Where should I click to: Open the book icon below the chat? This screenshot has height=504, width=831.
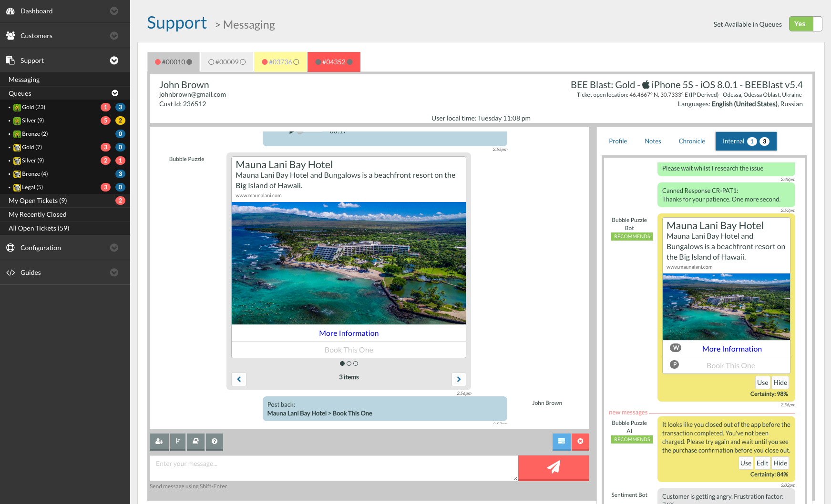pos(195,442)
